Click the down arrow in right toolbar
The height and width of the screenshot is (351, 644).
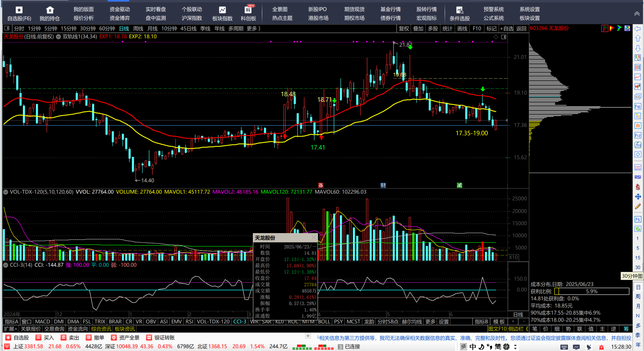pyautogui.click(x=638, y=48)
